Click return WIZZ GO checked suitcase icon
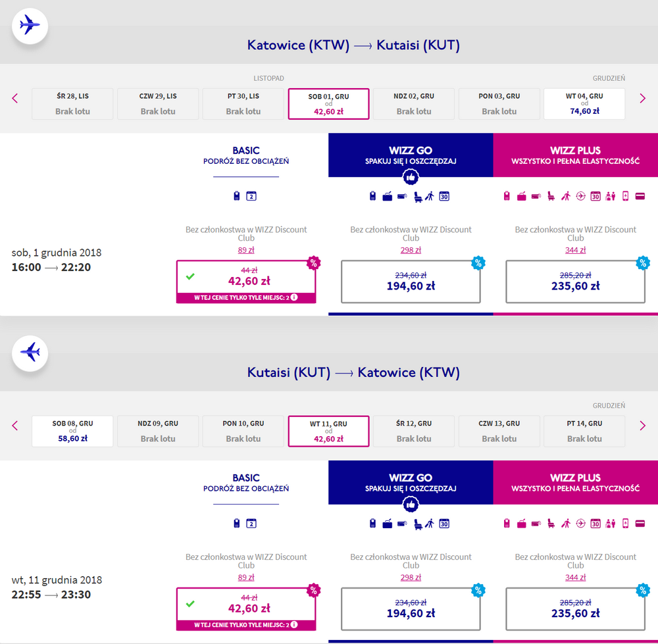 coord(387,524)
